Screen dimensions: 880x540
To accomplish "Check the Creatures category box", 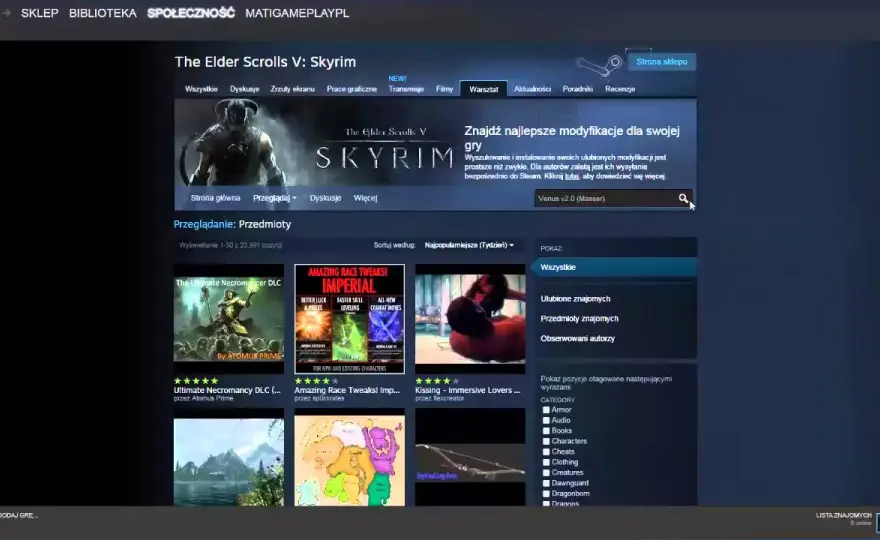I will 546,473.
